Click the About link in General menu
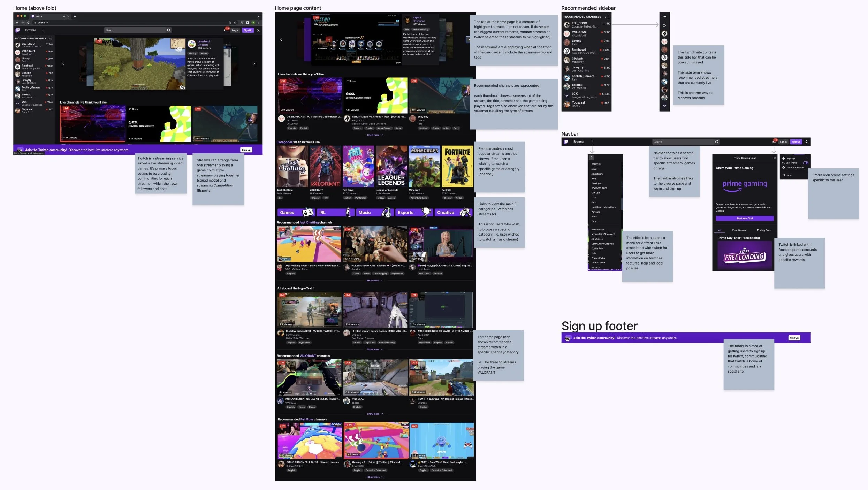This screenshot has height=490, width=868. click(x=594, y=169)
